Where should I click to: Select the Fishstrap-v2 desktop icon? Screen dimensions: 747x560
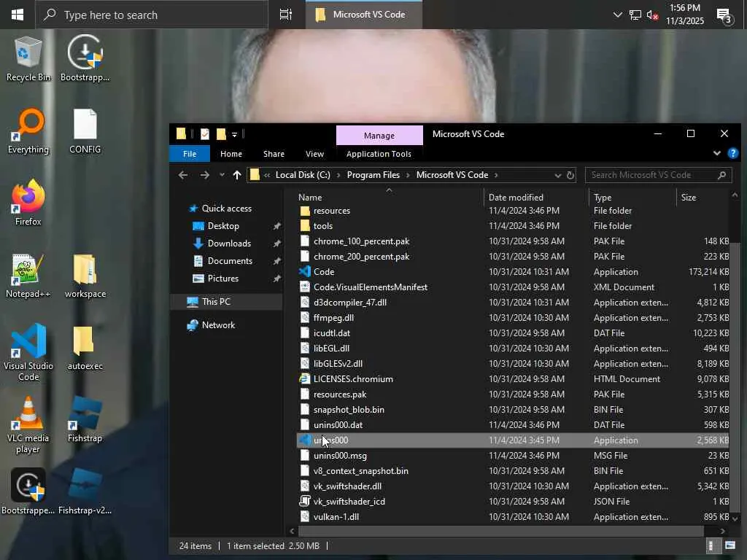[x=85, y=491]
